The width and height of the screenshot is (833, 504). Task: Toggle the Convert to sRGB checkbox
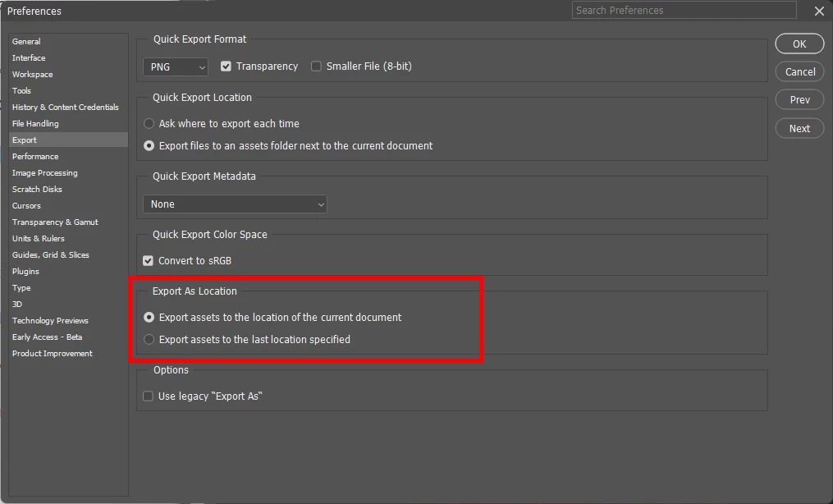148,261
